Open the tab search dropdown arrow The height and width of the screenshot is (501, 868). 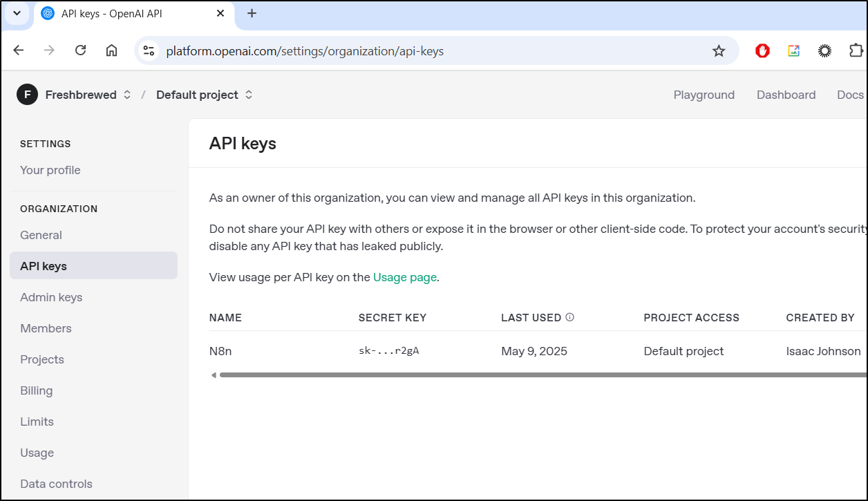(x=17, y=13)
